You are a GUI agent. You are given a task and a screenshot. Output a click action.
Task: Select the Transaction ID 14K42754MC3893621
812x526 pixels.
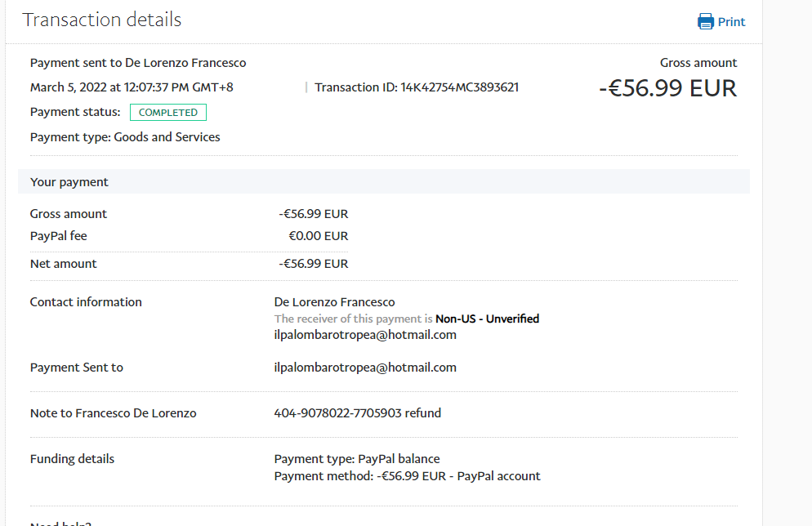pyautogui.click(x=459, y=87)
